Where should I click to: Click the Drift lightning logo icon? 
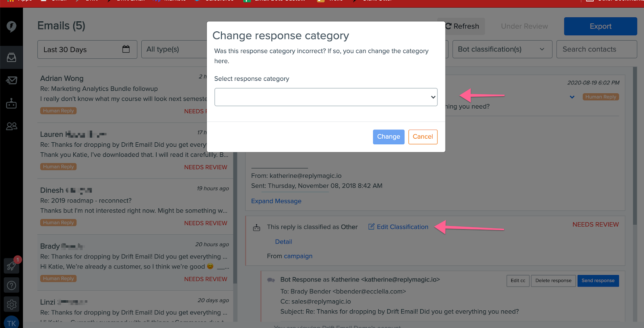[11, 27]
